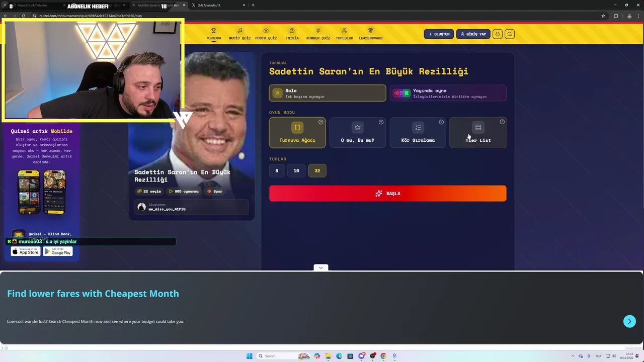Show help for O mu, Bu mu? mode
The height and width of the screenshot is (362, 644).
381,122
